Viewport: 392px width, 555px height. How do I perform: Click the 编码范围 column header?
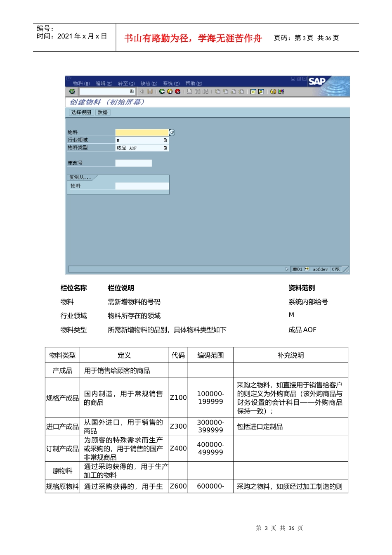coord(210,355)
